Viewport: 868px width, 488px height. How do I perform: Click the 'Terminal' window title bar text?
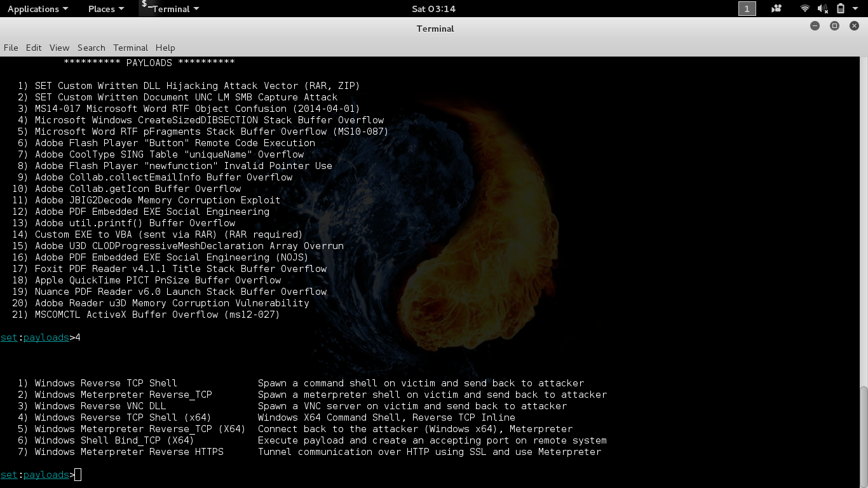pos(435,29)
